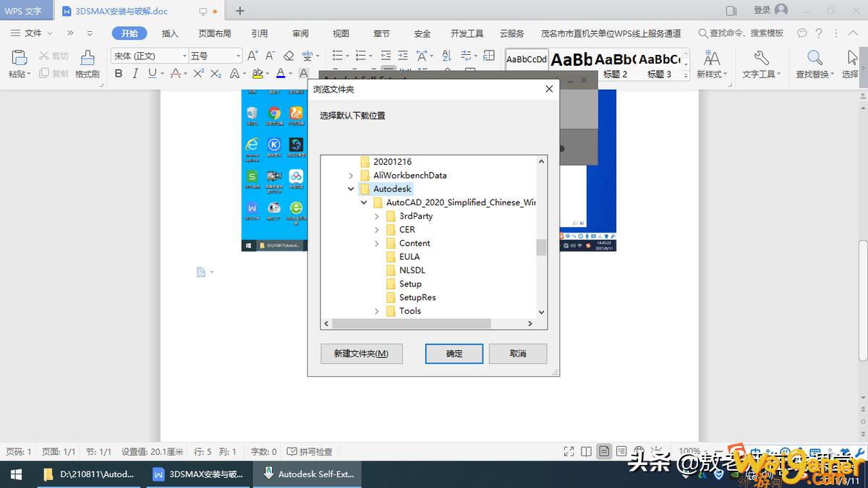Image resolution: width=868 pixels, height=488 pixels.
Task: Expand the Content folder
Action: (377, 244)
